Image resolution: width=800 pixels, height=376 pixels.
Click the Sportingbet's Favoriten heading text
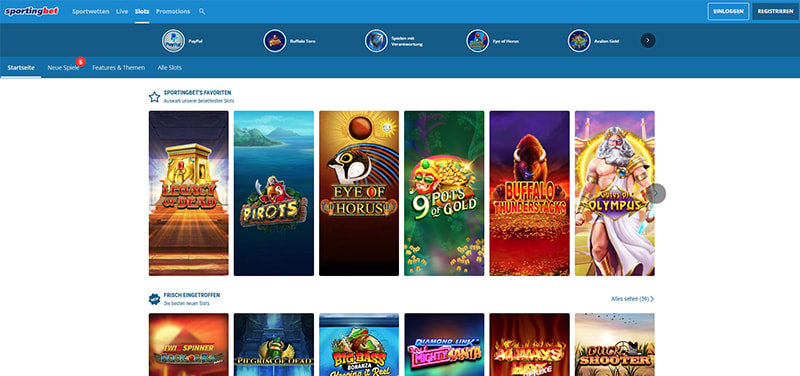tap(197, 93)
